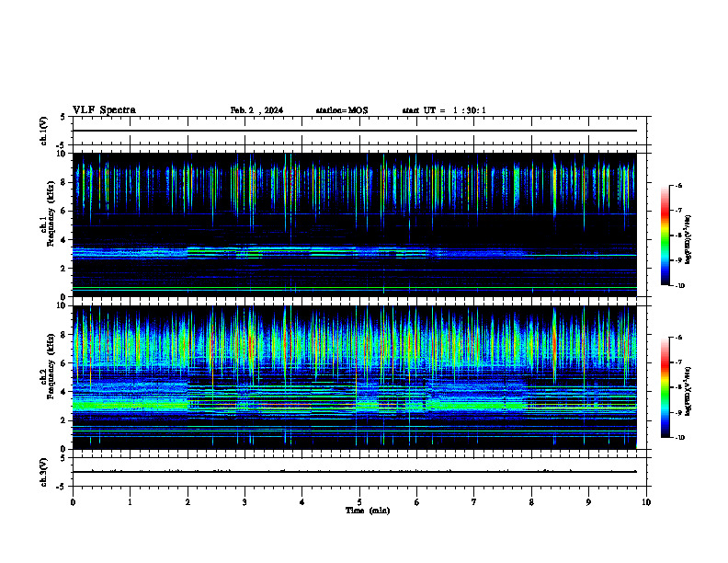Click time axis tick label "0"
Viewport: 728px width, 563px height.
pyautogui.click(x=73, y=502)
